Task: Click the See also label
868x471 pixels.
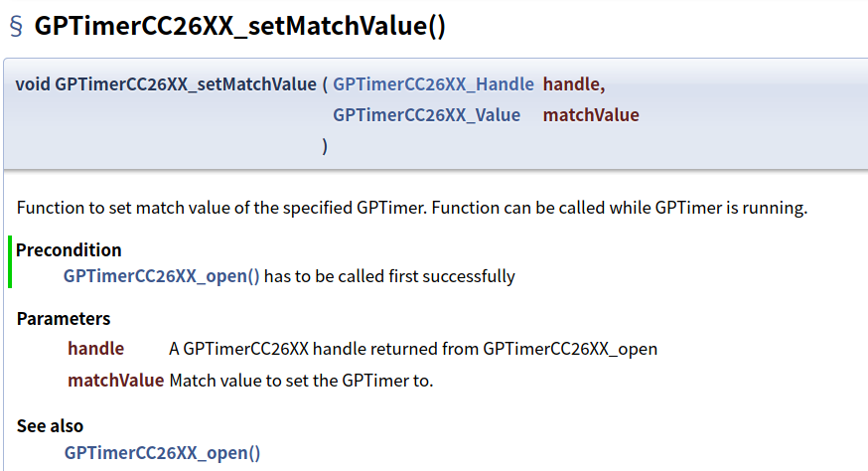Action: [50, 426]
